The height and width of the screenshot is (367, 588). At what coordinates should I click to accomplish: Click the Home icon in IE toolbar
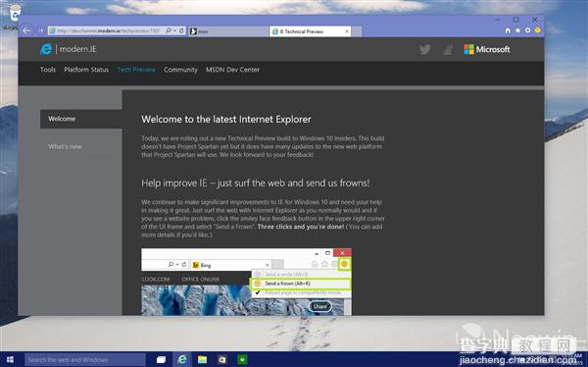click(x=508, y=30)
